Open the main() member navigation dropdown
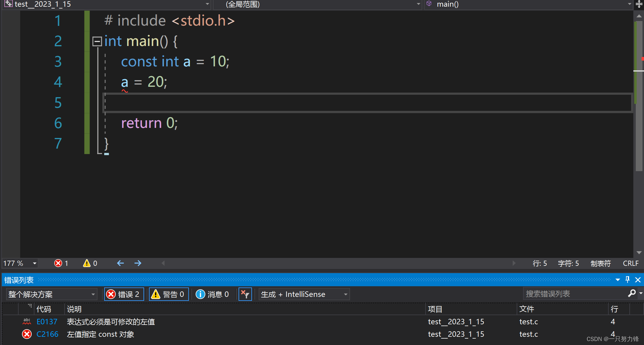Viewport: 644px width, 345px height. pos(529,4)
